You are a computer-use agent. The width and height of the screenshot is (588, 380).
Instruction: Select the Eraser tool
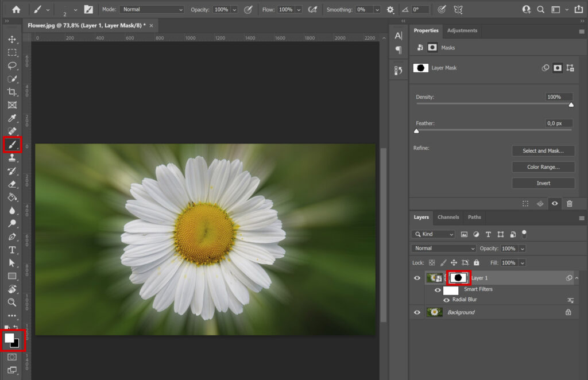(x=12, y=184)
